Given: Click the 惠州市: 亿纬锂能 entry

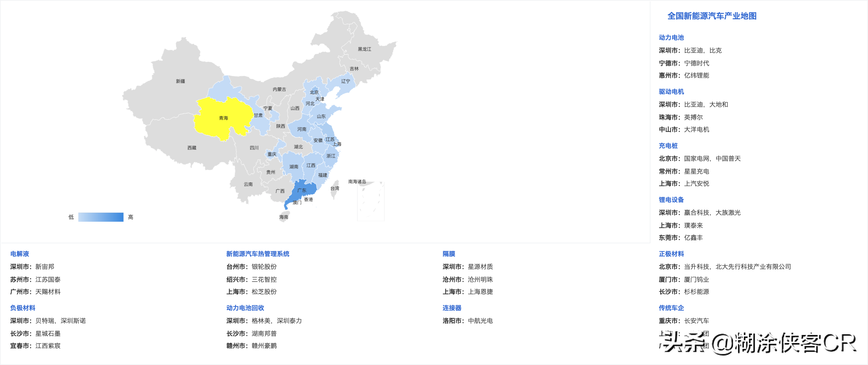Looking at the screenshot, I should pyautogui.click(x=684, y=75).
